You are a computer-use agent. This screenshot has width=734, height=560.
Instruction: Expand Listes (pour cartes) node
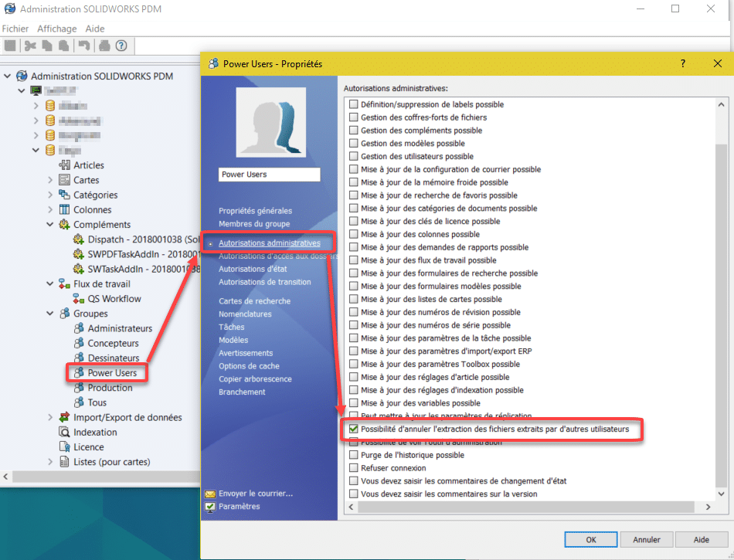(x=50, y=462)
